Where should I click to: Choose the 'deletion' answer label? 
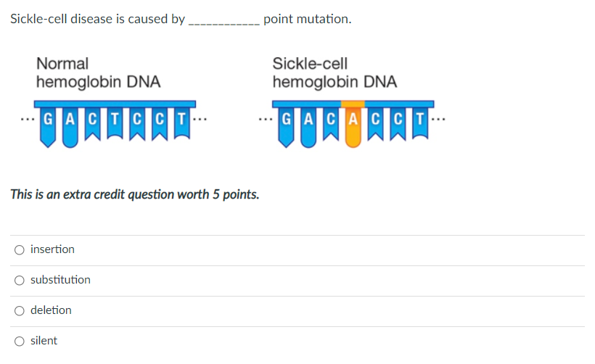tap(51, 310)
